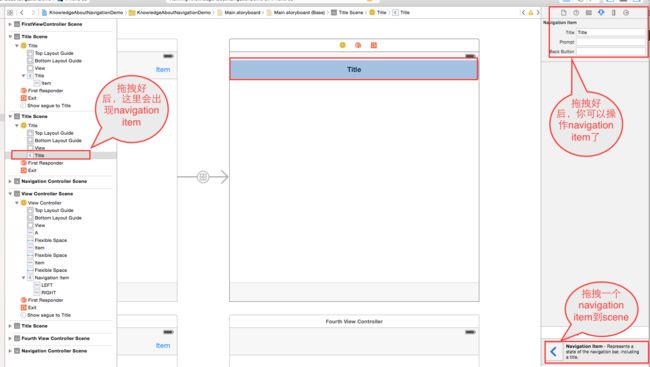Show the File inspector

point(563,13)
